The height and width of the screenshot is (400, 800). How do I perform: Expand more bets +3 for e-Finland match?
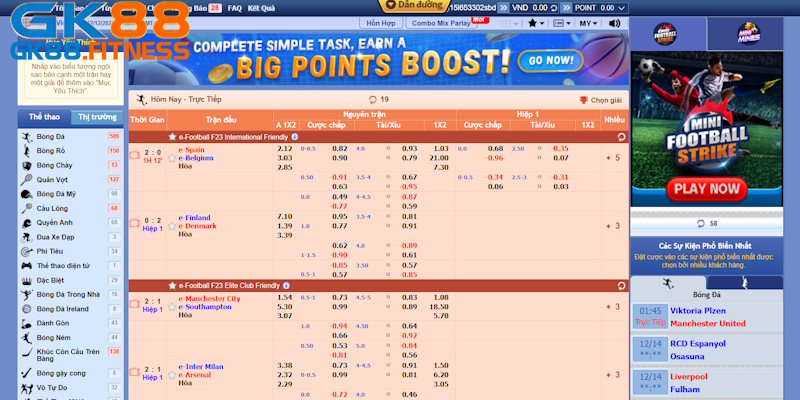pos(613,226)
